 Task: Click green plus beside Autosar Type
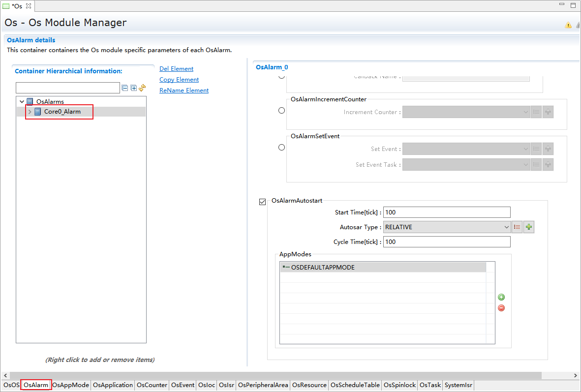pyautogui.click(x=529, y=227)
